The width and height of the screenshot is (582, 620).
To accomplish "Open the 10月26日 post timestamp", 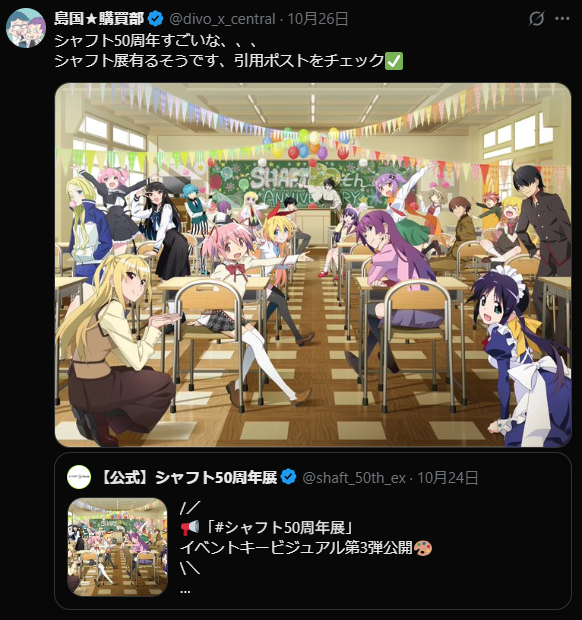I will pyautogui.click(x=317, y=19).
